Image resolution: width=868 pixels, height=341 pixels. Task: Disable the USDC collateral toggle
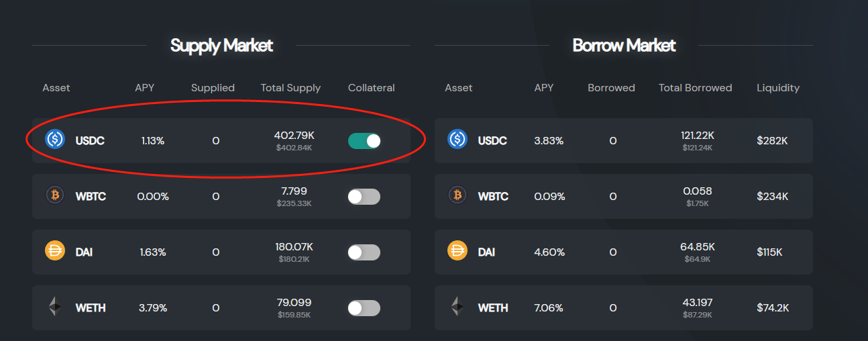[x=364, y=140]
